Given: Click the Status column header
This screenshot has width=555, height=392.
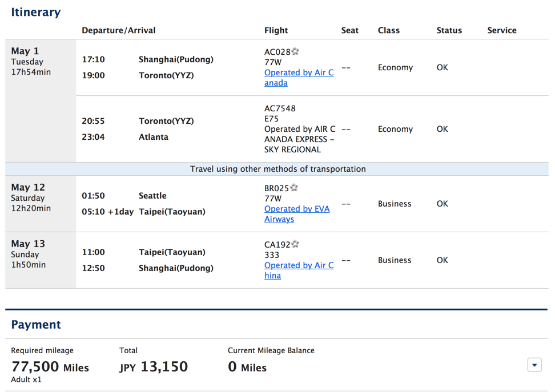Looking at the screenshot, I should (449, 30).
